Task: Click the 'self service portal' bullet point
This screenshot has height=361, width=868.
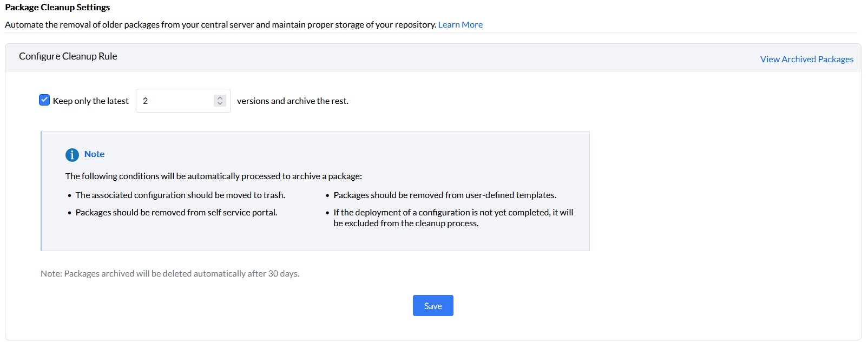Action: (x=176, y=213)
